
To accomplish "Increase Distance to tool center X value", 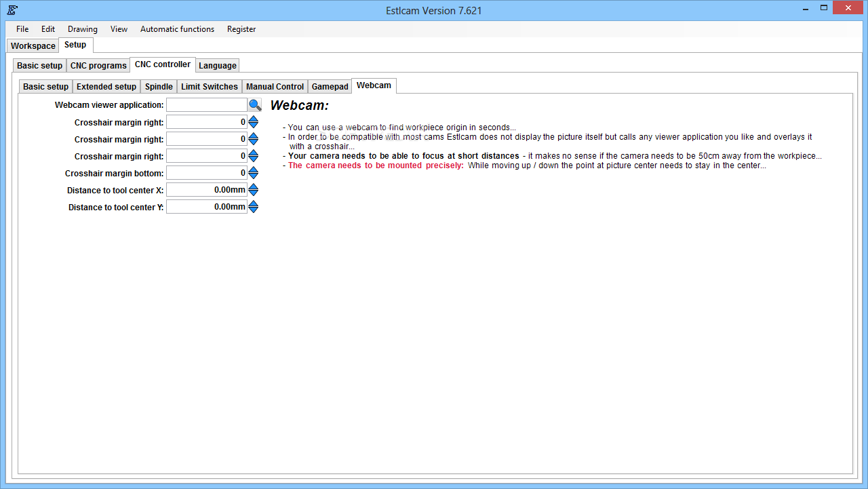I will pos(253,187).
